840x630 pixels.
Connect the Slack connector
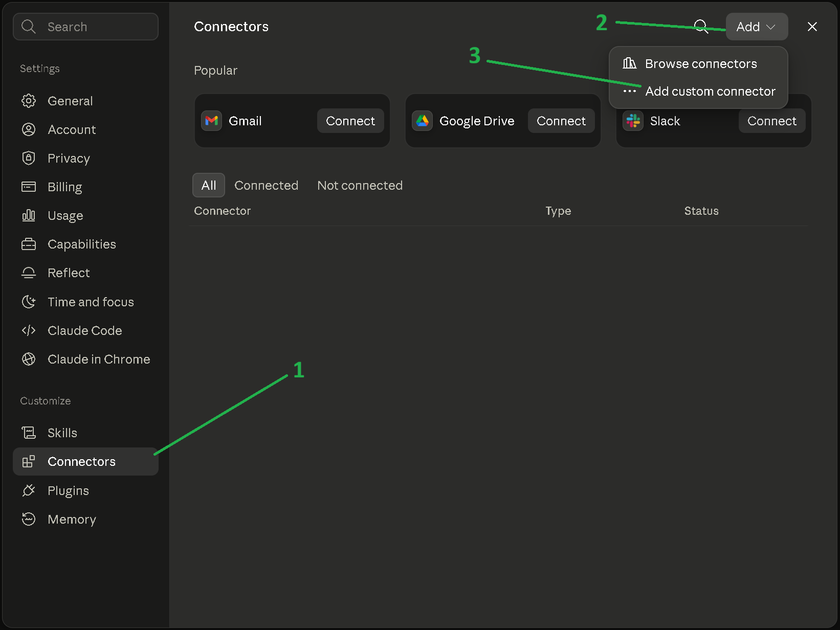(x=772, y=121)
